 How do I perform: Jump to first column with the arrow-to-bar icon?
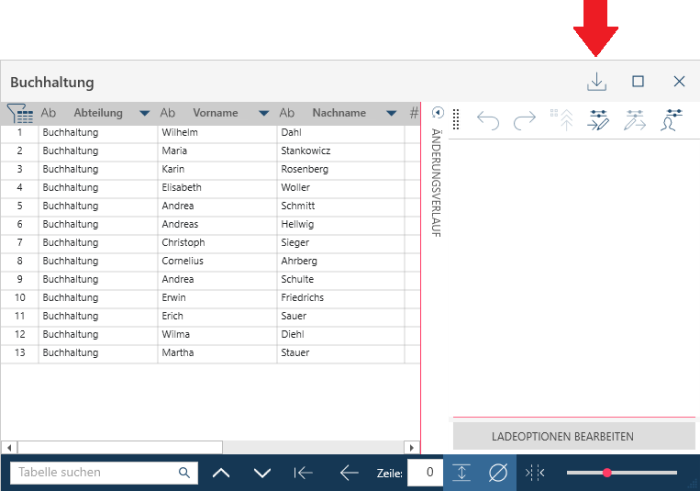[x=304, y=472]
